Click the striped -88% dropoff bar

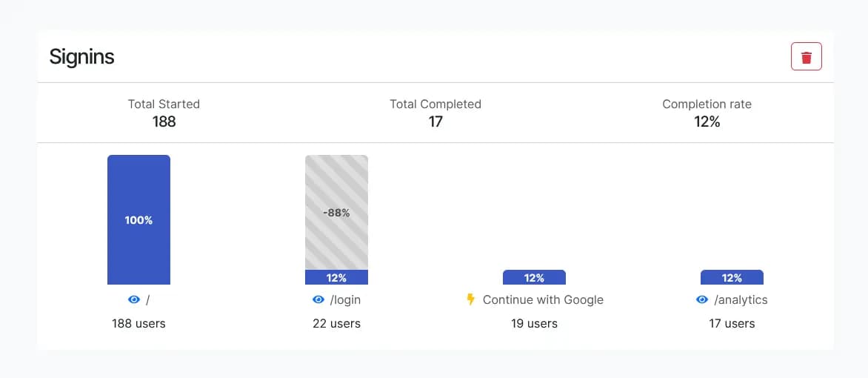click(336, 212)
